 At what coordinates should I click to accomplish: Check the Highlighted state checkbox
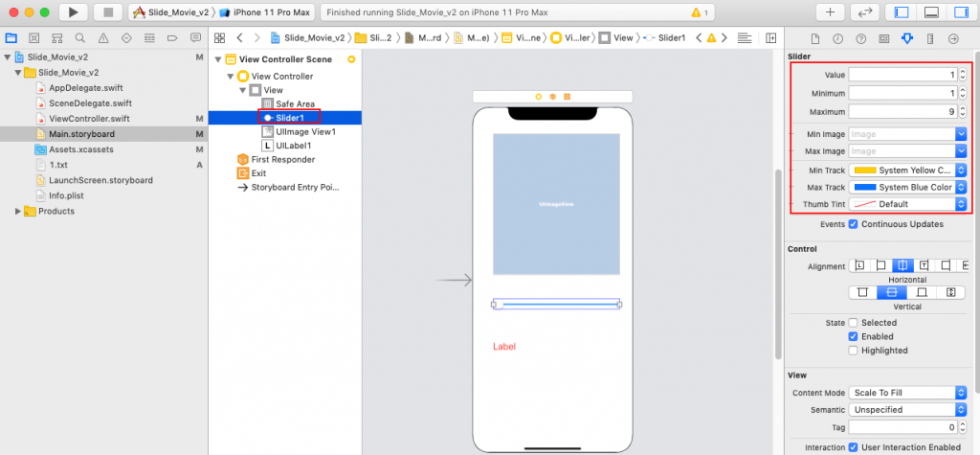click(853, 351)
